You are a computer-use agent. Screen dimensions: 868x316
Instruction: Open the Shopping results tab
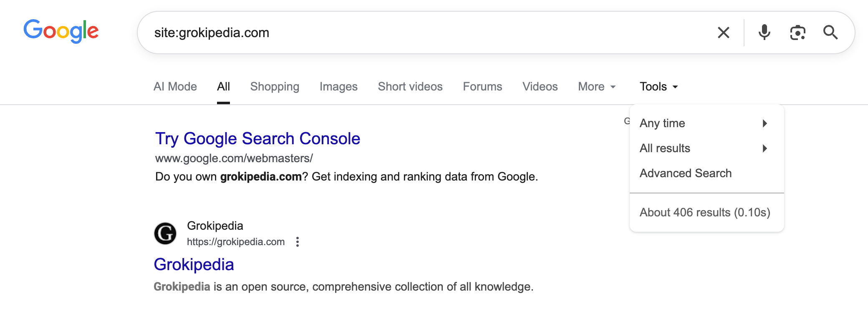click(x=275, y=87)
